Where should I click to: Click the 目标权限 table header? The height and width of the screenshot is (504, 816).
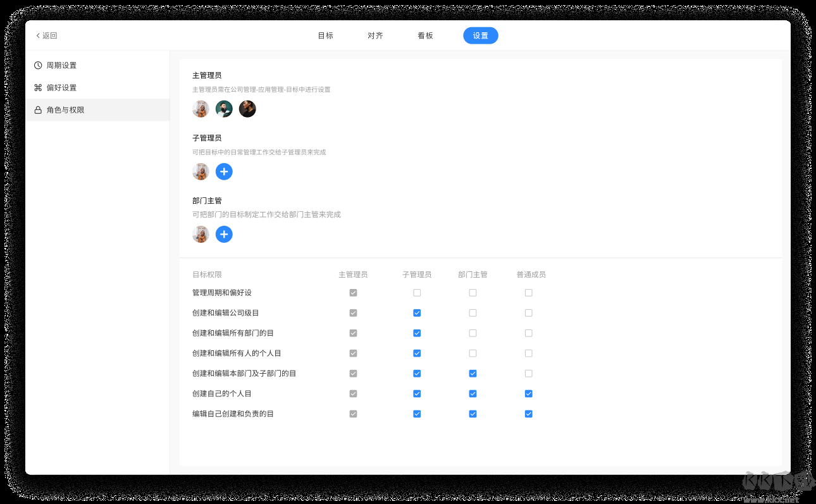click(207, 275)
